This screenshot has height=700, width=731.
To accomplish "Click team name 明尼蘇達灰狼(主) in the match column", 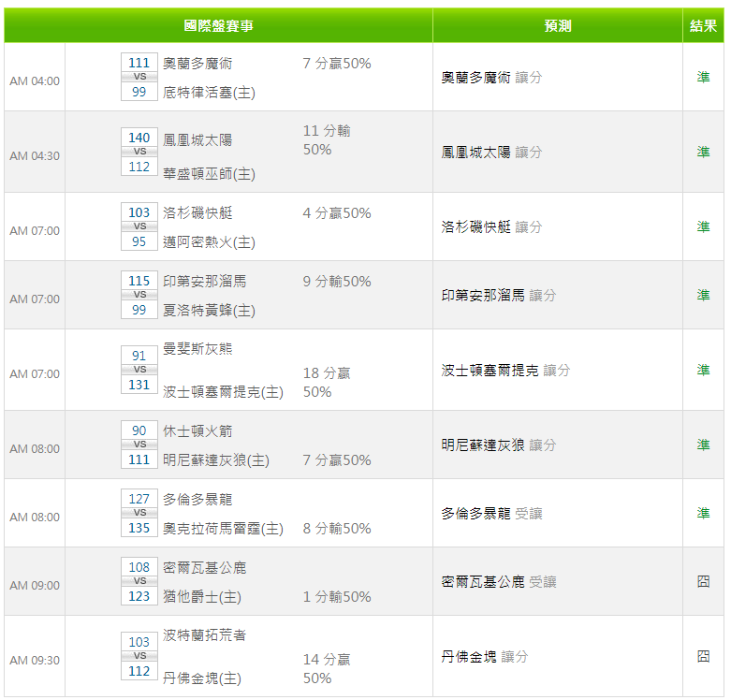I will coord(216,460).
